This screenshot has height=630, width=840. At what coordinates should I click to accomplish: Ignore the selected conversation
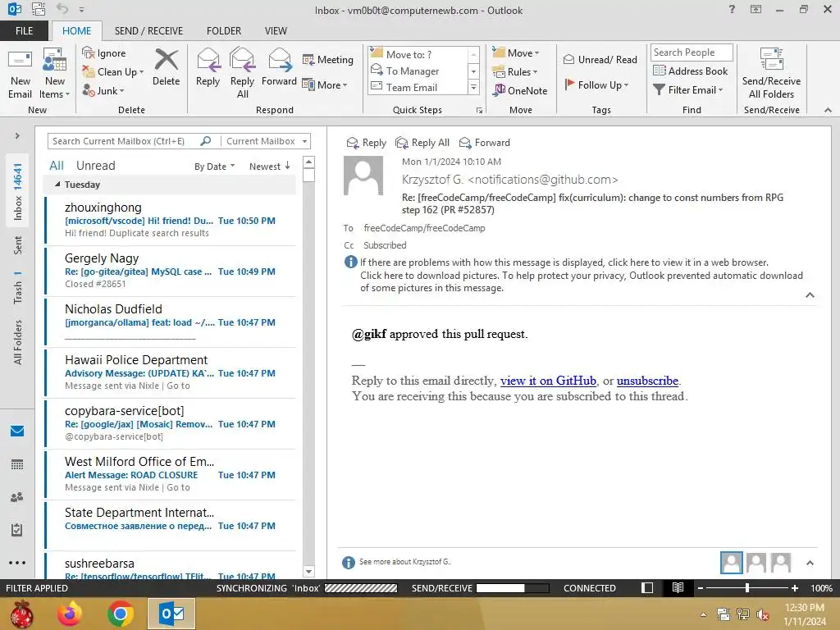[x=104, y=53]
